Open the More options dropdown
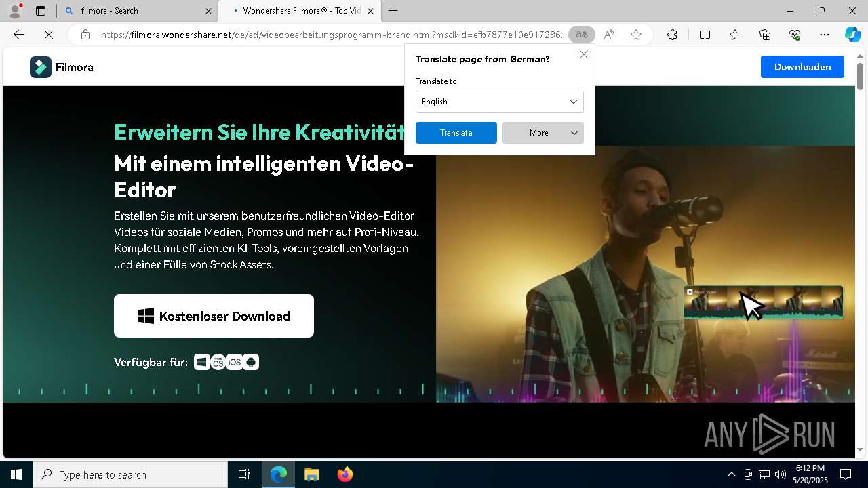Viewport: 868px width, 488px height. [x=543, y=133]
